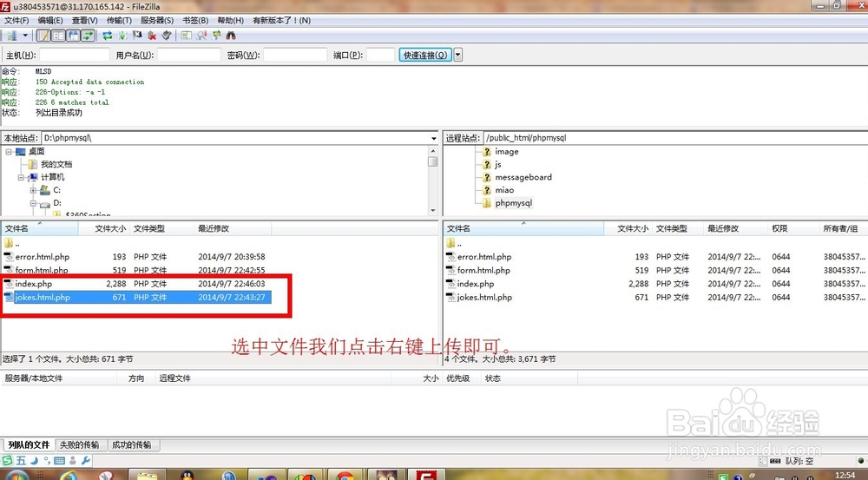Viewport: 868px width, 480px height.
Task: Open the Site Manager toolbar icon
Action: point(11,36)
